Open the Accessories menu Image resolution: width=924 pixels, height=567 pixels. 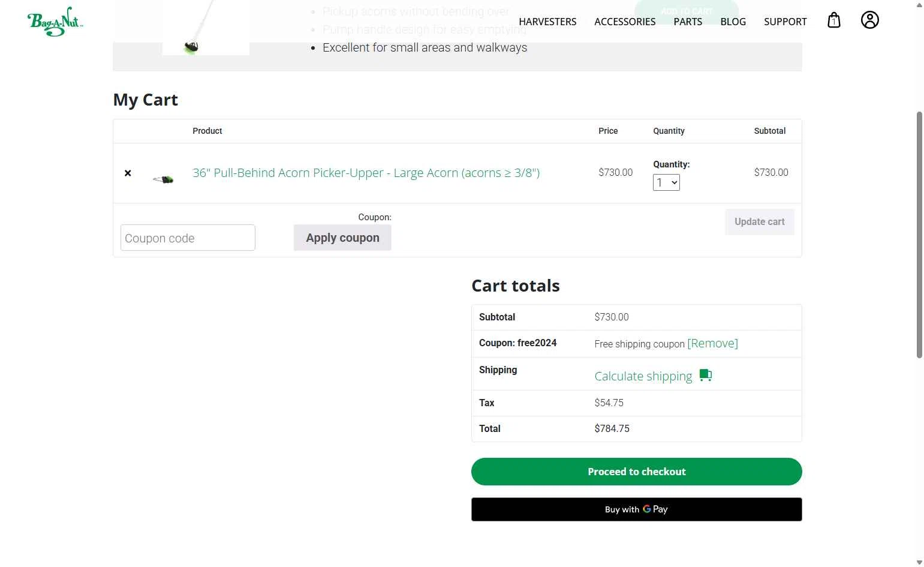pyautogui.click(x=625, y=22)
